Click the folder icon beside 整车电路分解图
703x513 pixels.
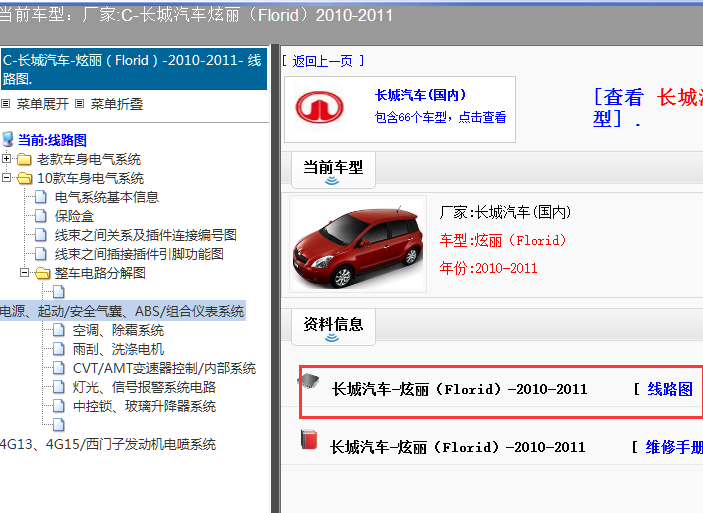43,273
